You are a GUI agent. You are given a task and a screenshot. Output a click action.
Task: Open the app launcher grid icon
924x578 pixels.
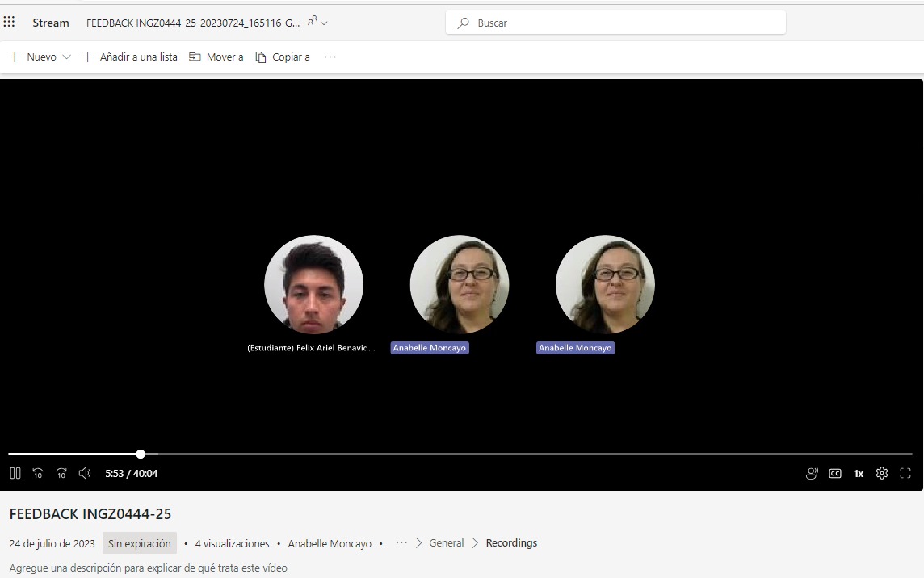tap(10, 22)
